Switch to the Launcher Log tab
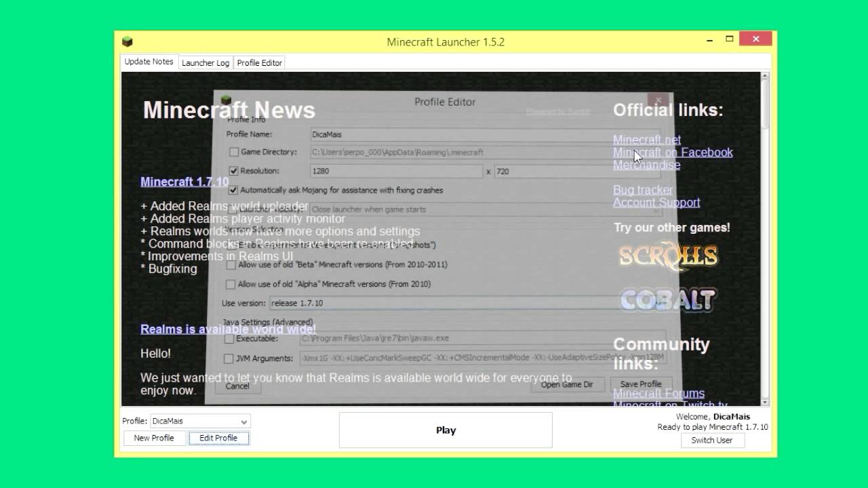868x488 pixels. [205, 63]
